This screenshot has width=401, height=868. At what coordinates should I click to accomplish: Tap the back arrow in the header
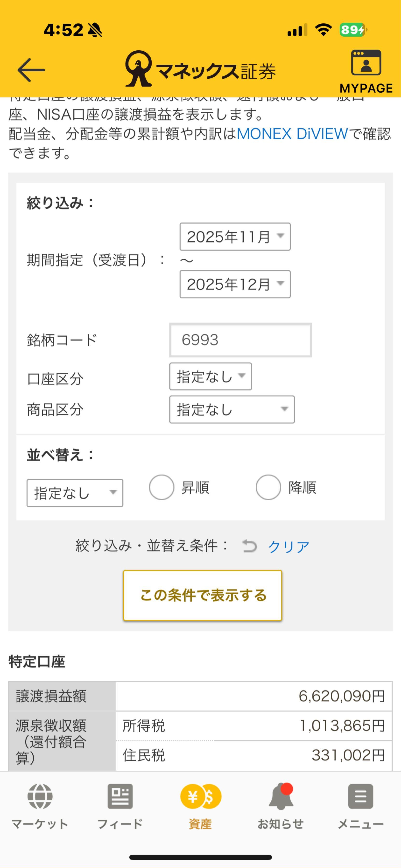click(32, 70)
